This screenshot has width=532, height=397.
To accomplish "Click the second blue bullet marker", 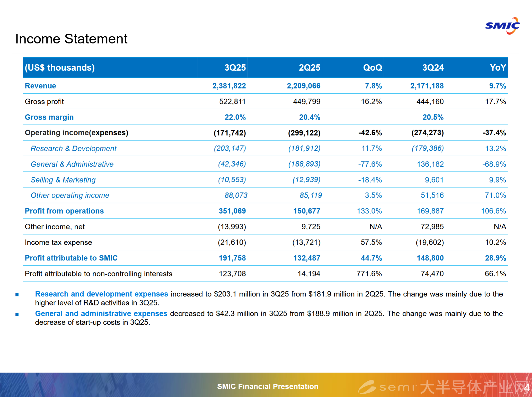I will (17, 314).
